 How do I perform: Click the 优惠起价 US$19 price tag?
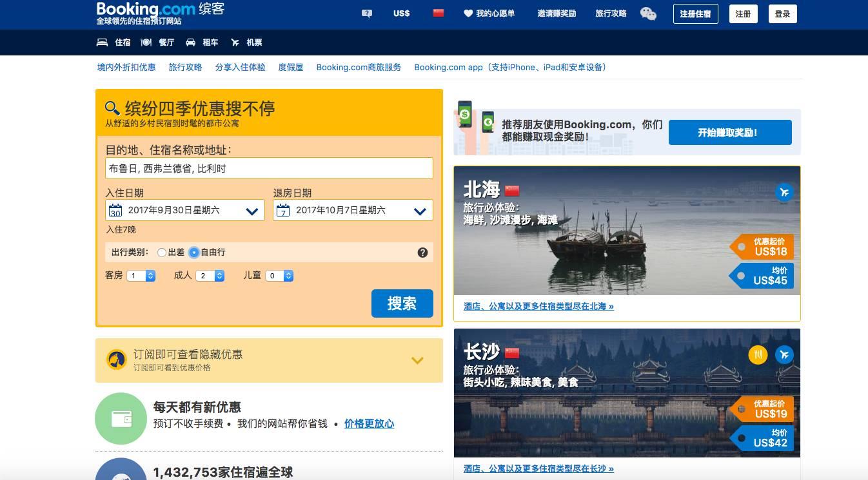click(x=762, y=409)
